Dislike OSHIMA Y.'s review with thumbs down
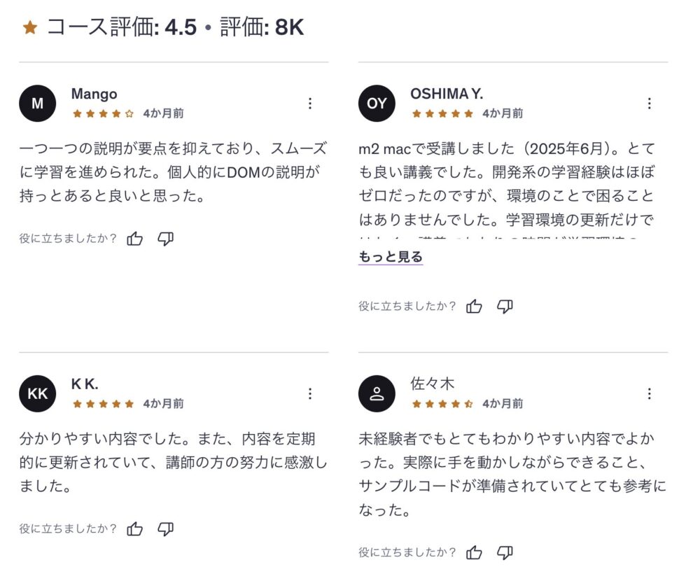The height and width of the screenshot is (588, 700). pos(505,306)
